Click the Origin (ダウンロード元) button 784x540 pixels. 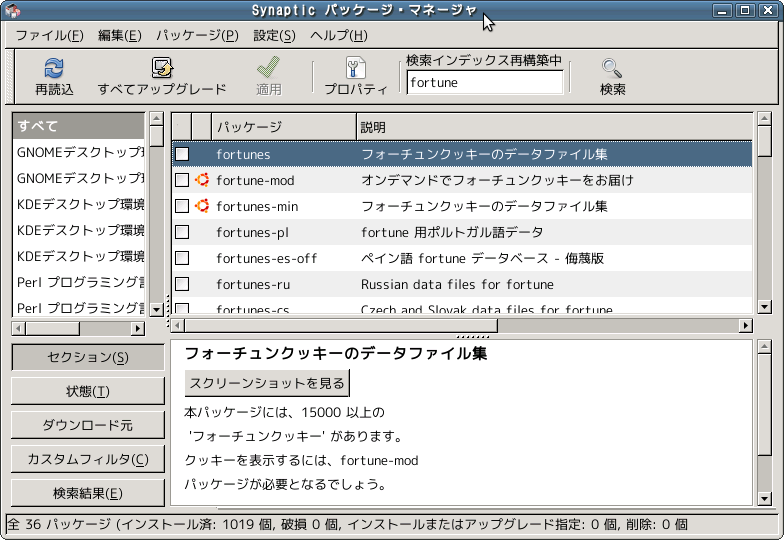(x=88, y=425)
